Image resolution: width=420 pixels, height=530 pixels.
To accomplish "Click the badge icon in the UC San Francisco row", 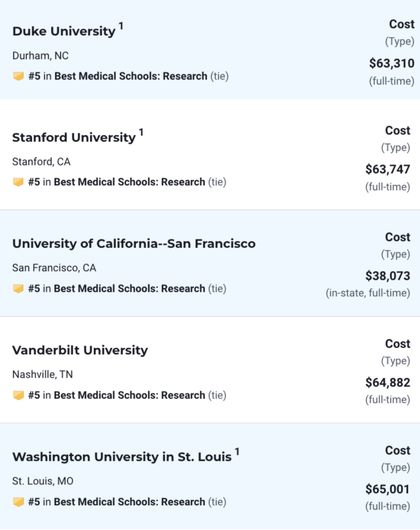I will [x=18, y=289].
